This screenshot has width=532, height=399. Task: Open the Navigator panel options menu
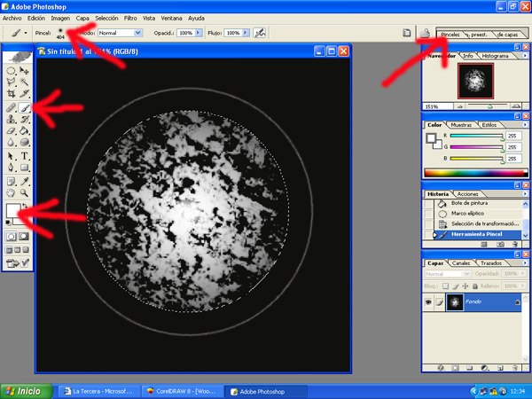click(x=525, y=56)
